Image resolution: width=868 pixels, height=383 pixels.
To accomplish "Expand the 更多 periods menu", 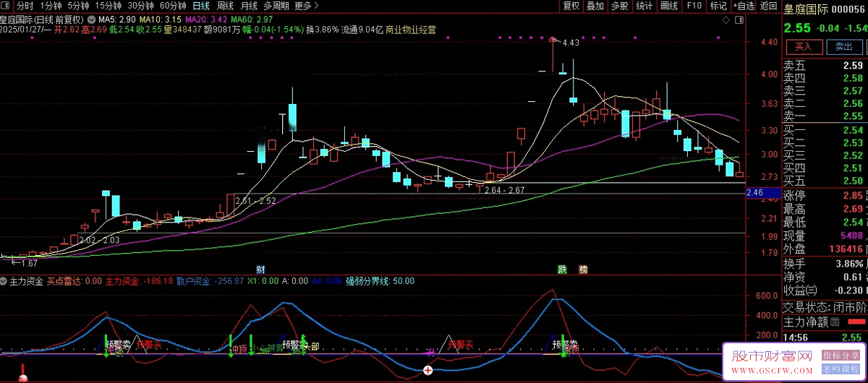I will click(x=307, y=6).
